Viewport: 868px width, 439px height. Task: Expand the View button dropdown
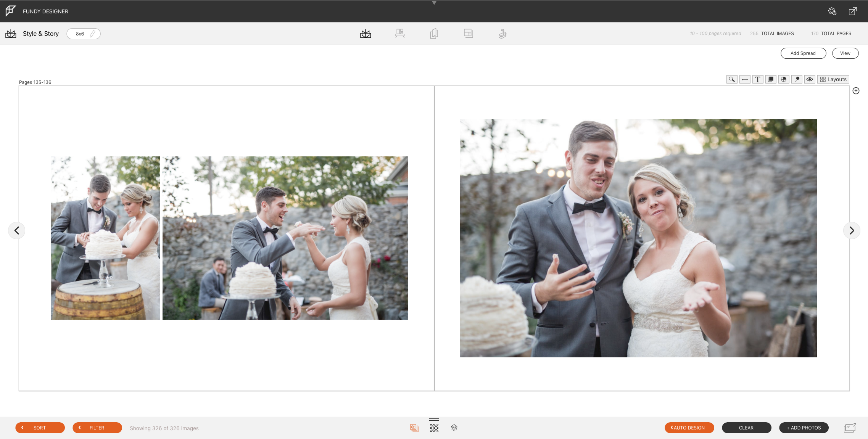pos(845,53)
